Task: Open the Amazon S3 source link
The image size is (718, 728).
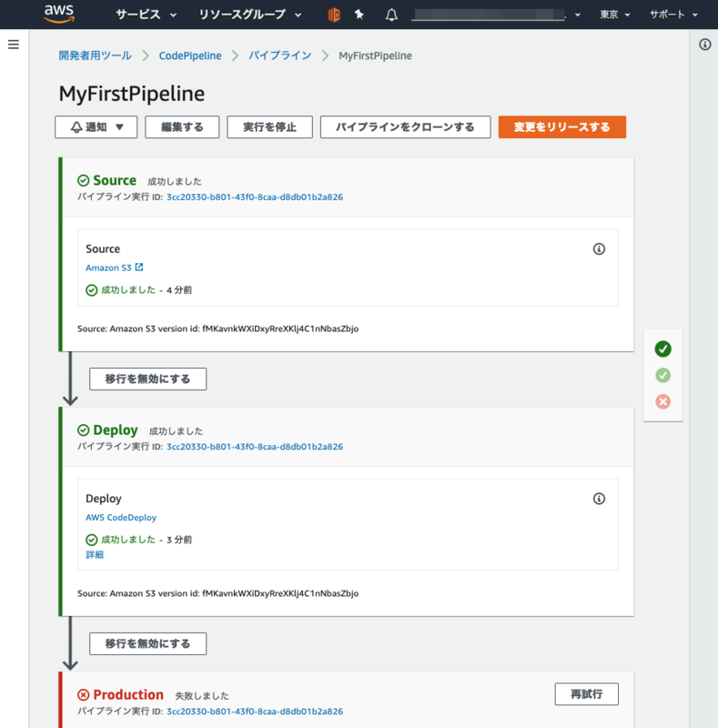Action: click(x=109, y=267)
